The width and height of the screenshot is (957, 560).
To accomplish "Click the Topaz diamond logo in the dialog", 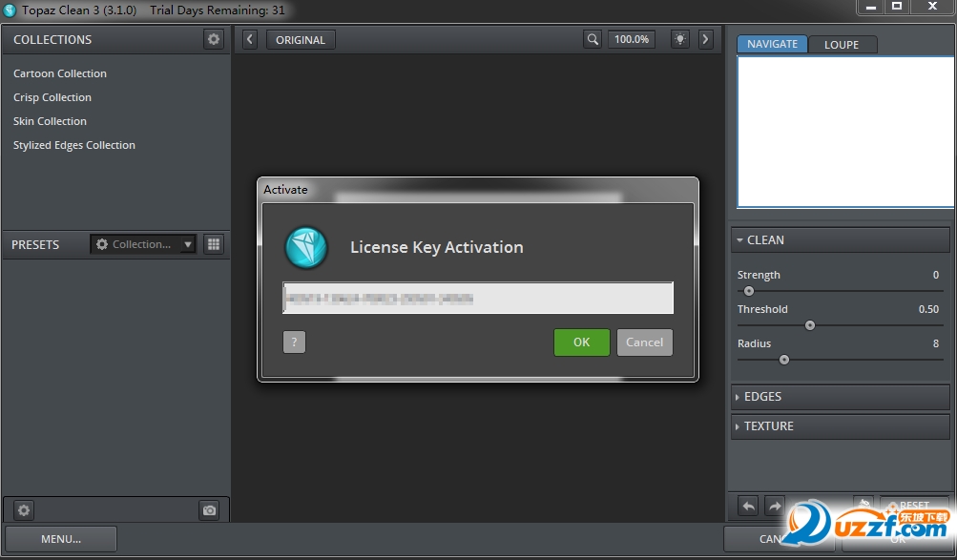I will (306, 247).
